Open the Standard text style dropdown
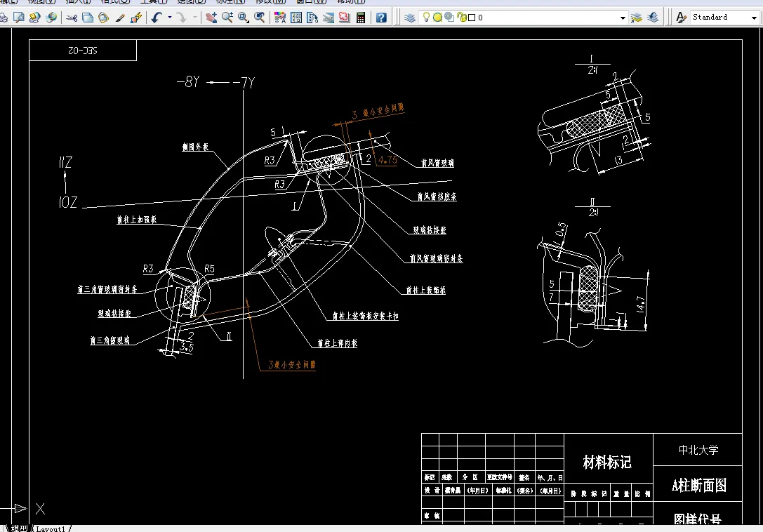 point(754,18)
